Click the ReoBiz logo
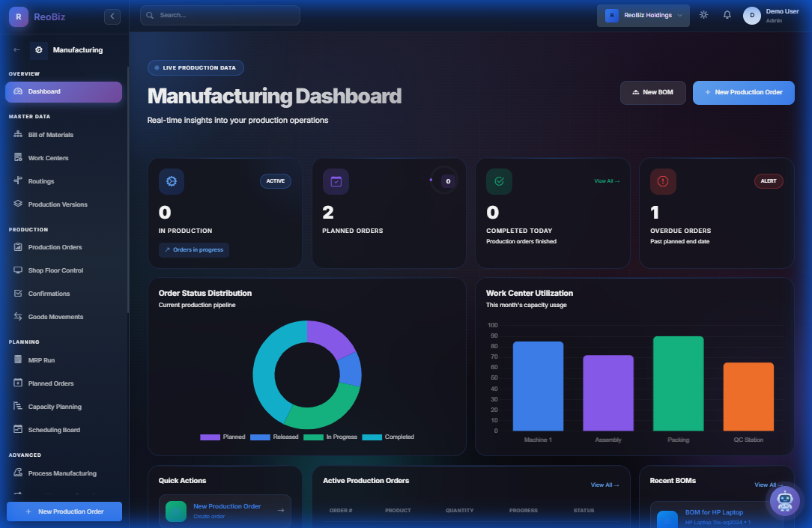The height and width of the screenshot is (528, 812). pyautogui.click(x=17, y=16)
